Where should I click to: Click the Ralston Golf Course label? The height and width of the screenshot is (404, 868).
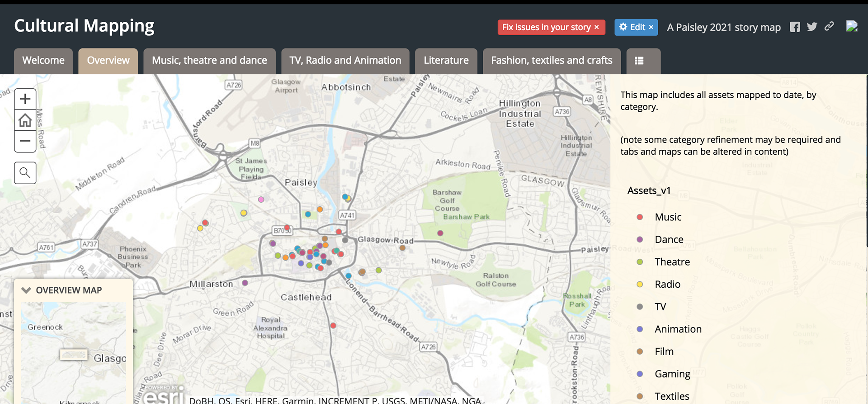[496, 280]
